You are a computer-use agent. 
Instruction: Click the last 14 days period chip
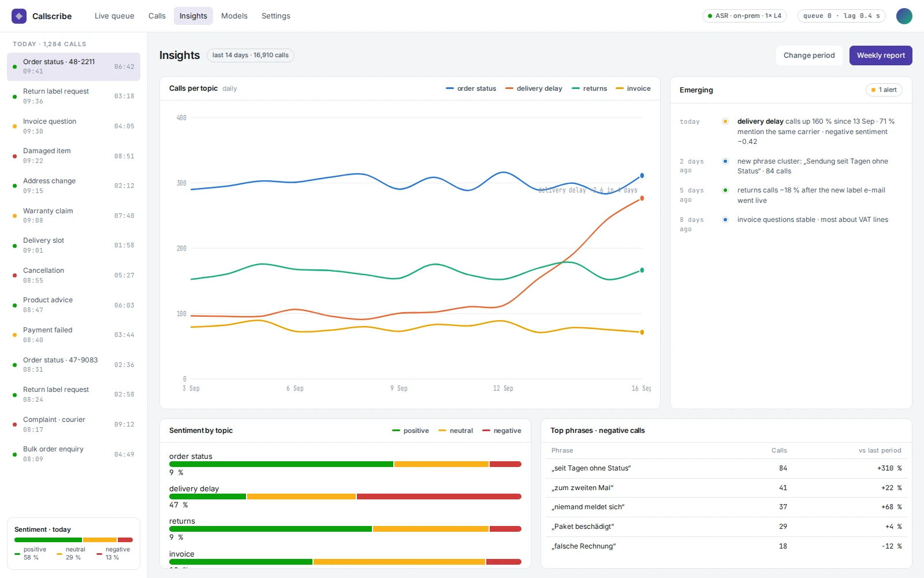click(x=251, y=55)
